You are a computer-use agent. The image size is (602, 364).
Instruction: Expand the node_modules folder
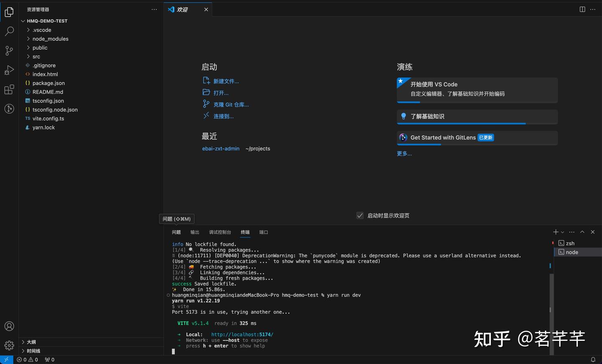click(x=50, y=38)
